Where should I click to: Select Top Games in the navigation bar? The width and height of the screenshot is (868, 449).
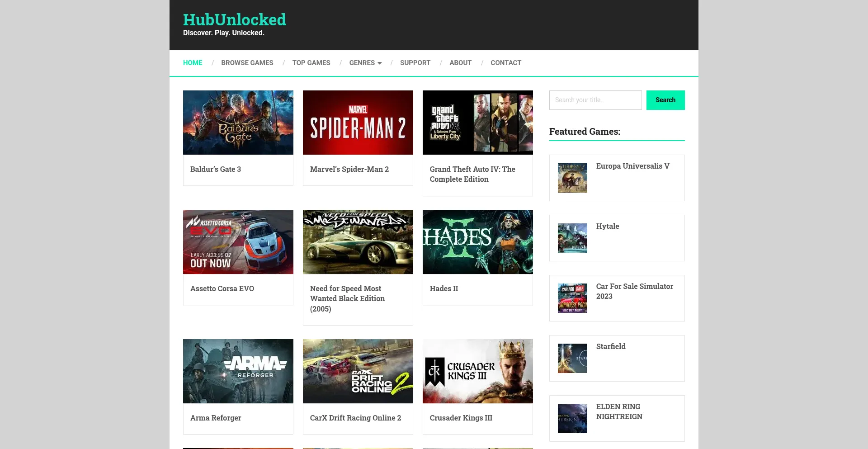coord(311,63)
